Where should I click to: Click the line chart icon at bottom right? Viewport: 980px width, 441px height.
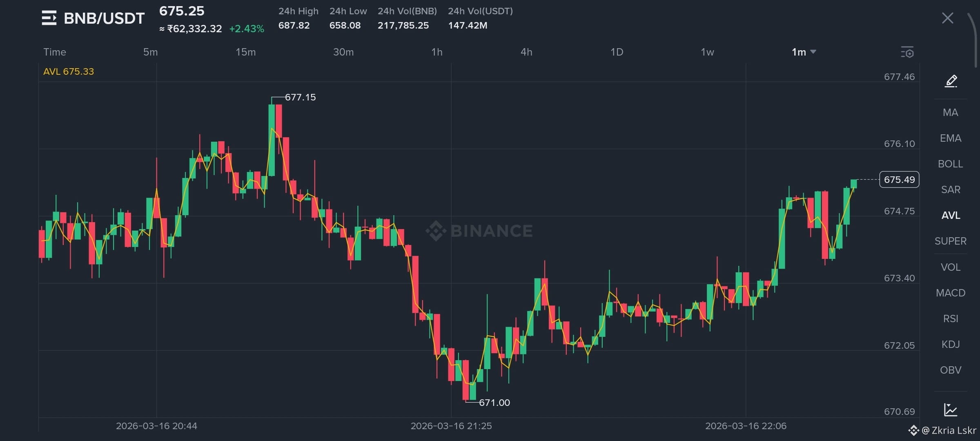pyautogui.click(x=951, y=410)
